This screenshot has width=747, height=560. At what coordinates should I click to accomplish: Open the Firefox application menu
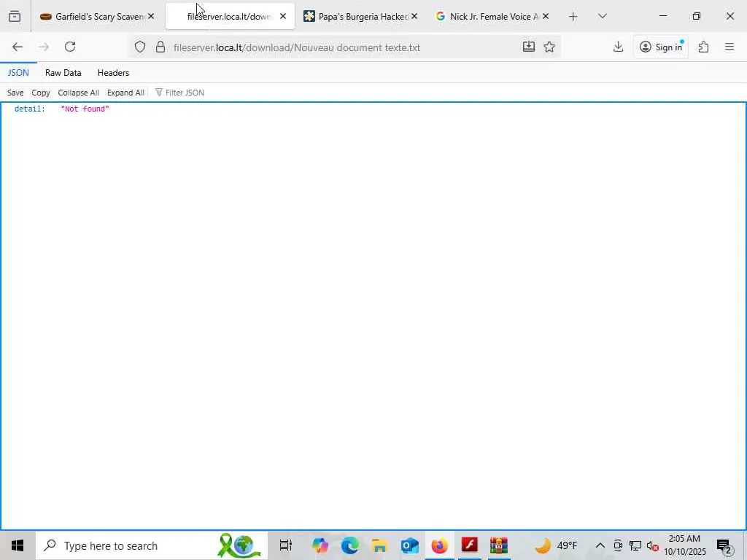click(729, 47)
